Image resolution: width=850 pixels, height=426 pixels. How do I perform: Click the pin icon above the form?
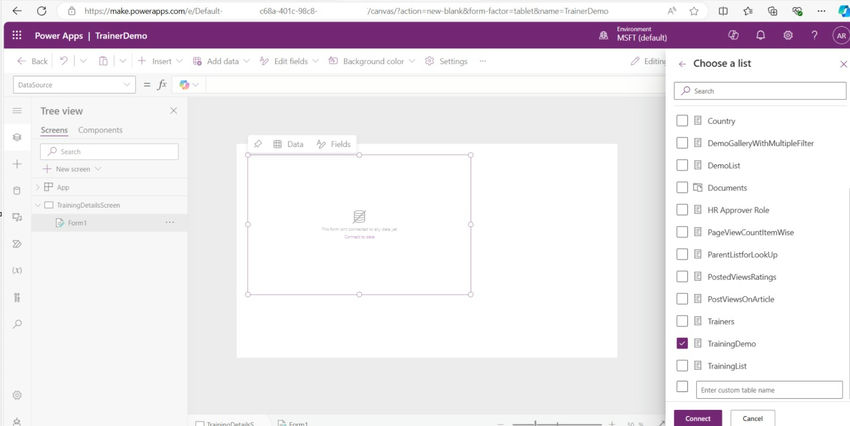click(x=258, y=144)
